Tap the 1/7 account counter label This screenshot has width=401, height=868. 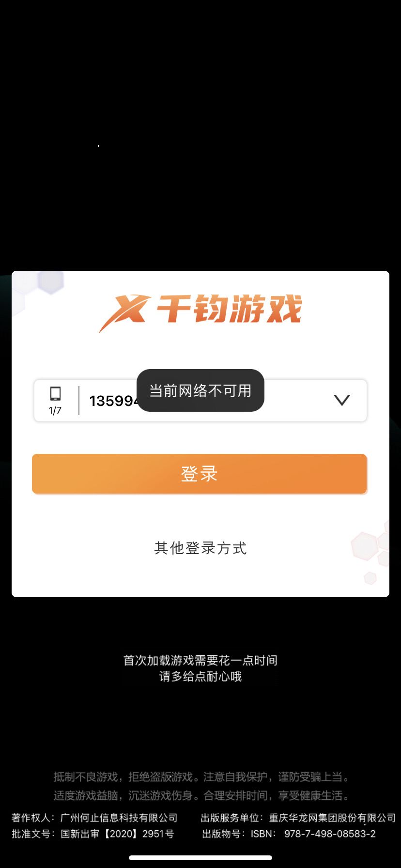[55, 410]
